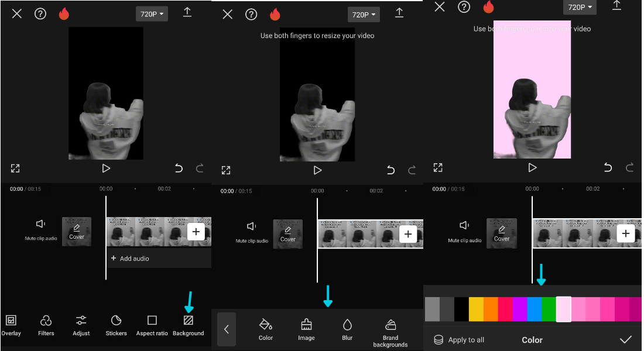The height and width of the screenshot is (351, 644).
Task: Export video with upload icon in right panel
Action: pyautogui.click(x=617, y=5)
